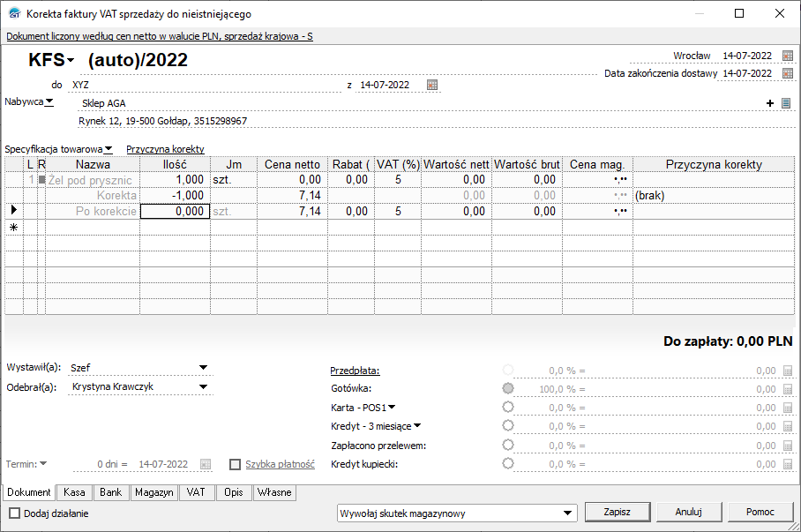Select the Przedpłata radio button
The width and height of the screenshot is (801, 532).
pos(508,370)
